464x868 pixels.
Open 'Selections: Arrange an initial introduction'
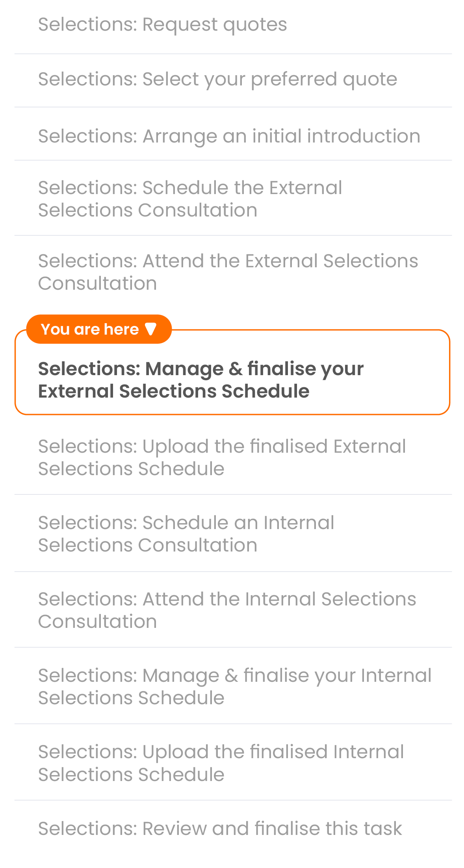[229, 136]
